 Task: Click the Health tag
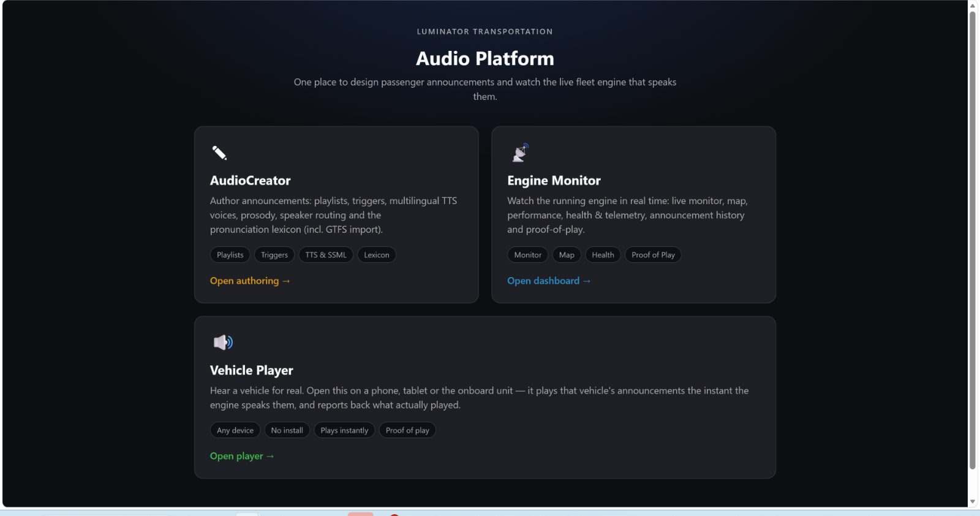point(603,255)
